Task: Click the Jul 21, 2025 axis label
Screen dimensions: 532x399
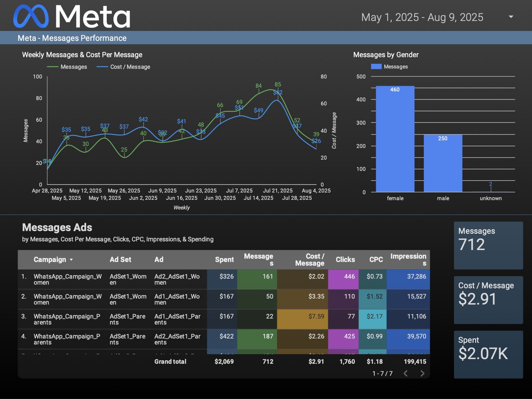Action: point(278,191)
